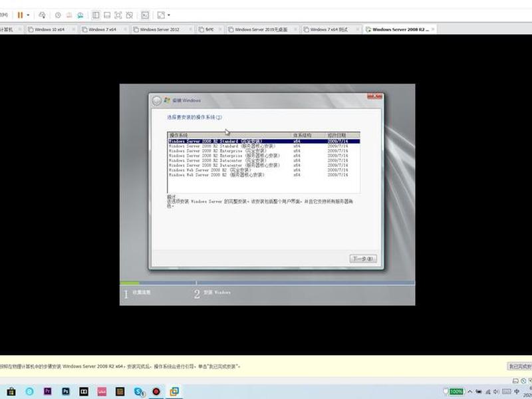Open the black-and-white square taskbar app
The height and width of the screenshot is (399, 532).
click(84, 392)
